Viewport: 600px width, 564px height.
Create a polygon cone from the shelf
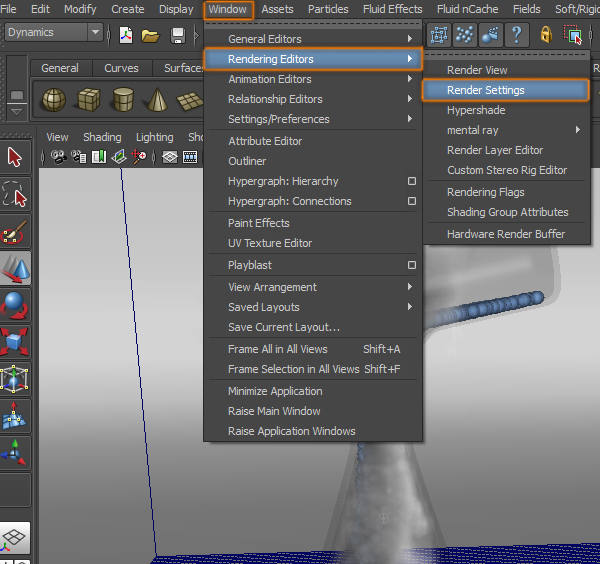pyautogui.click(x=156, y=101)
